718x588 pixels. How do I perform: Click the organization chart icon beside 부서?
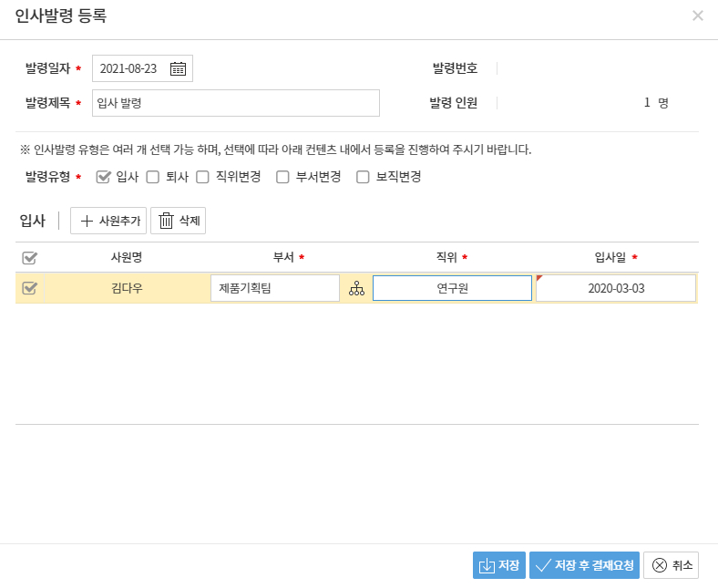coord(356,289)
